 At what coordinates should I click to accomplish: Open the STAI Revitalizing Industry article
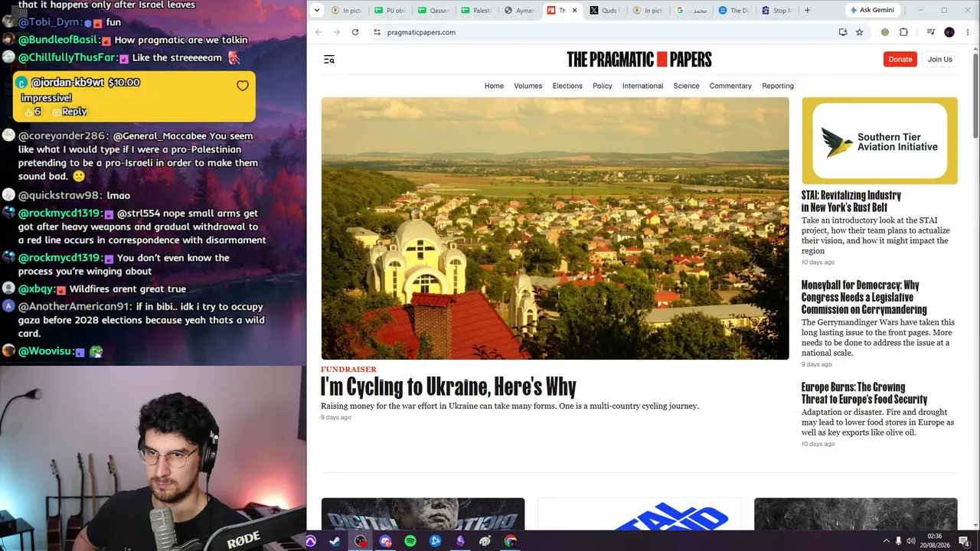(x=851, y=201)
